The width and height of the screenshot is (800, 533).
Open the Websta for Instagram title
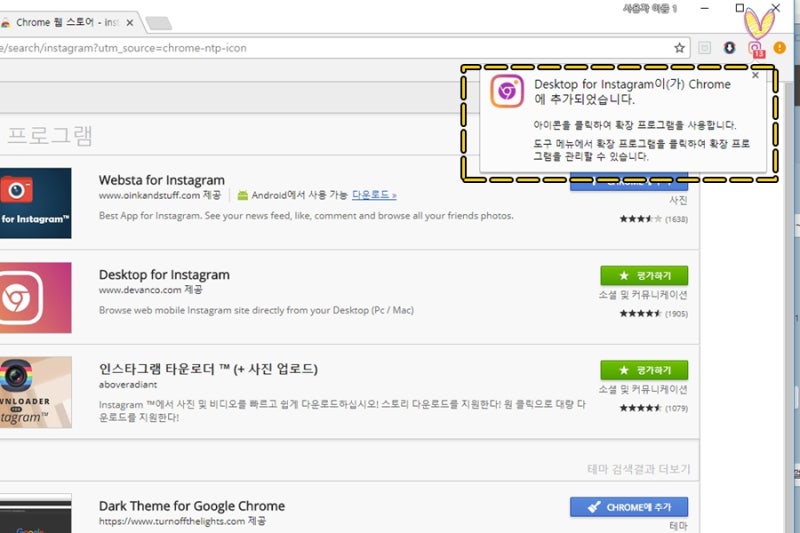pos(162,180)
